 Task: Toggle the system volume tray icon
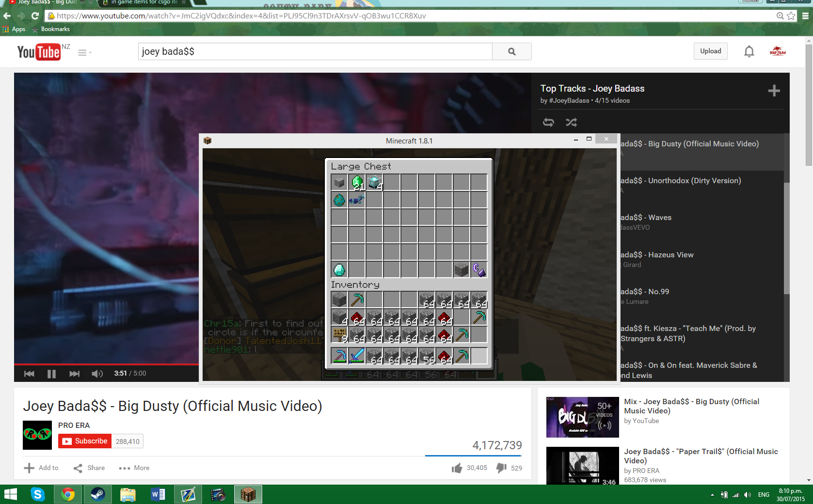(x=748, y=495)
